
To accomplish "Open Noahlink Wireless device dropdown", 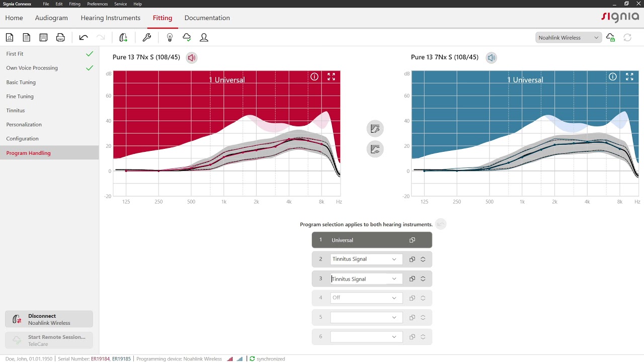I will (x=569, y=38).
